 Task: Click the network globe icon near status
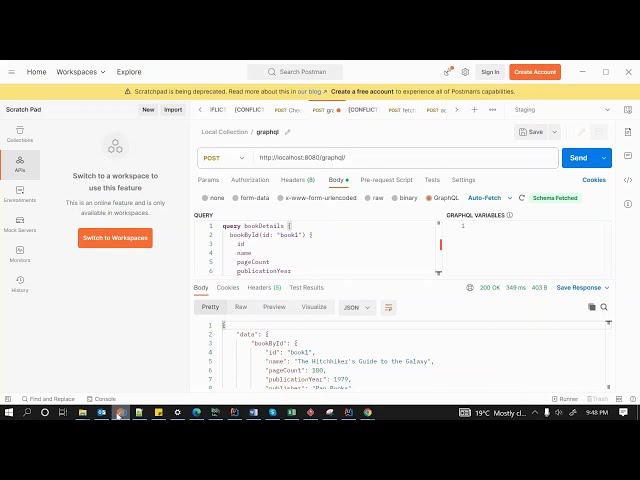(470, 287)
